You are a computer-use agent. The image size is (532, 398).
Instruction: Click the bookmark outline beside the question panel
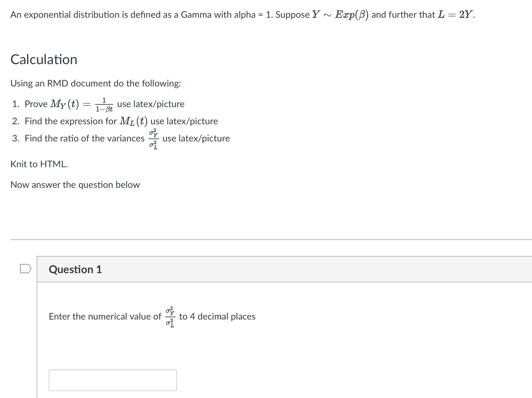[25, 269]
